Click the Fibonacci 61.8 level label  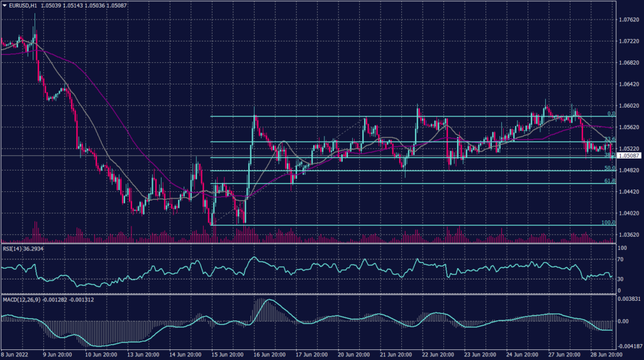608,181
